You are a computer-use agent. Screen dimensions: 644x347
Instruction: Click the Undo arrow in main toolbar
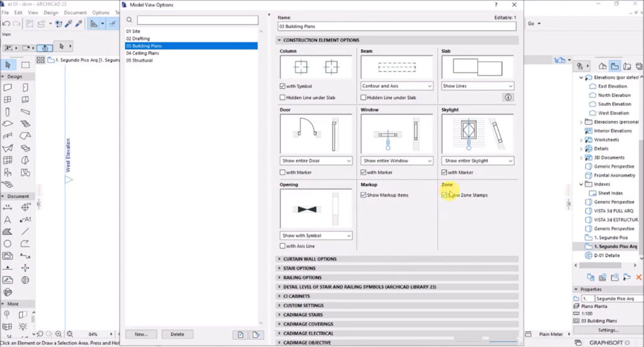pyautogui.click(x=6, y=24)
